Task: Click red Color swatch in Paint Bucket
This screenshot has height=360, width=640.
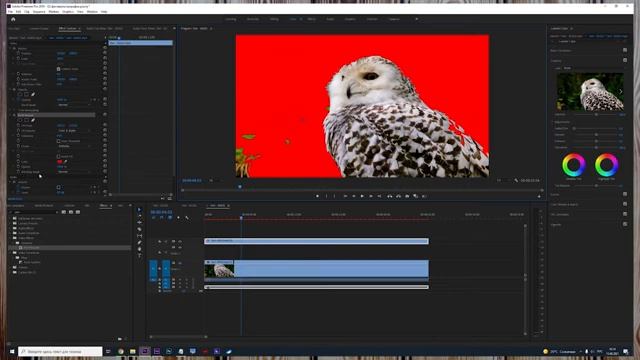Action: [60, 162]
